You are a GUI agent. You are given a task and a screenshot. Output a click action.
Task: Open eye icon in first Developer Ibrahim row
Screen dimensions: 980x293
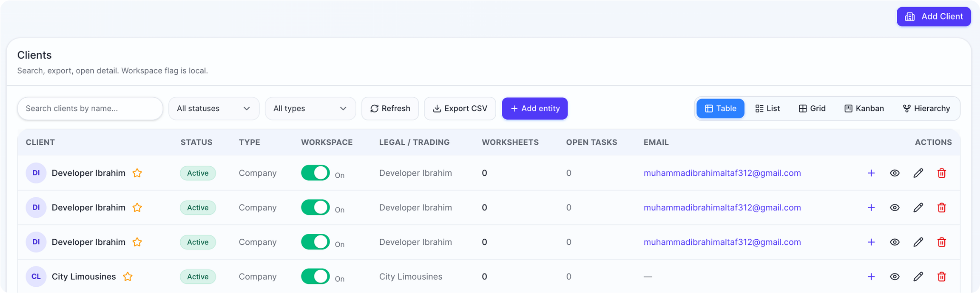click(x=895, y=173)
